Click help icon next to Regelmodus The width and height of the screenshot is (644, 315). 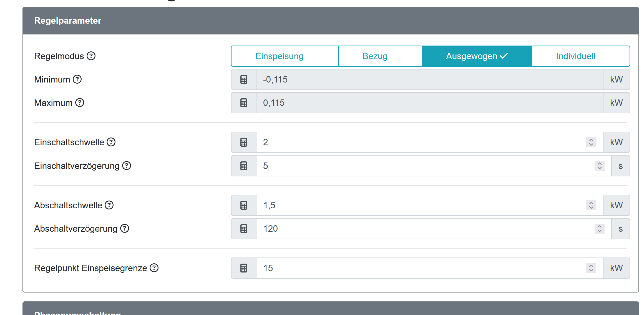tap(91, 56)
